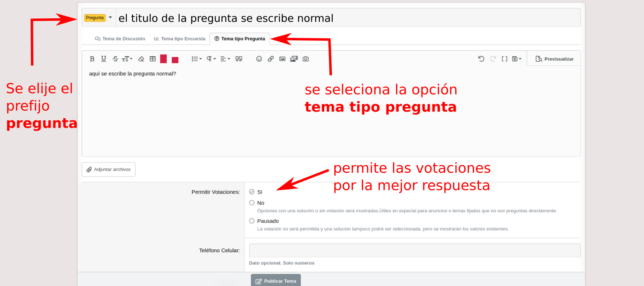
Task: Toggle bold formatting in the editor
Action: point(92,59)
